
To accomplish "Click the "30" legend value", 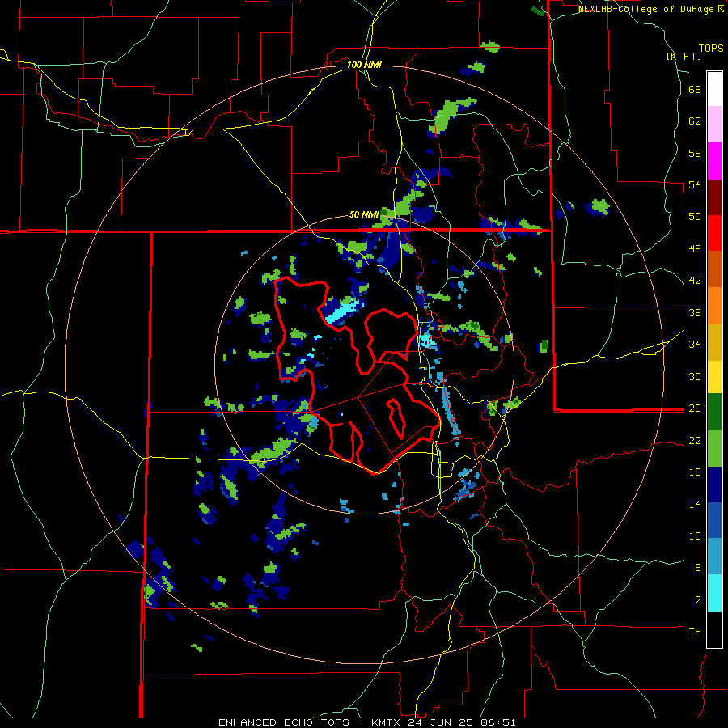I will (695, 376).
